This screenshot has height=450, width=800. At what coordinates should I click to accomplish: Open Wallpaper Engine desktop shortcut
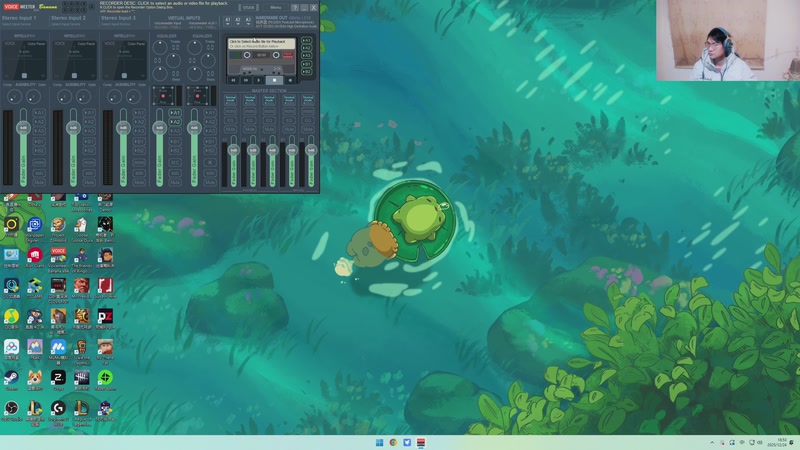(35, 227)
